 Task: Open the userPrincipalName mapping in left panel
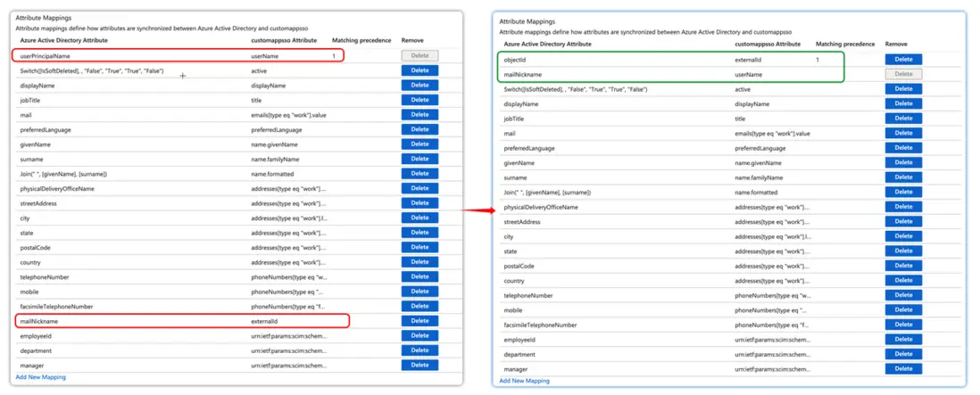click(45, 56)
